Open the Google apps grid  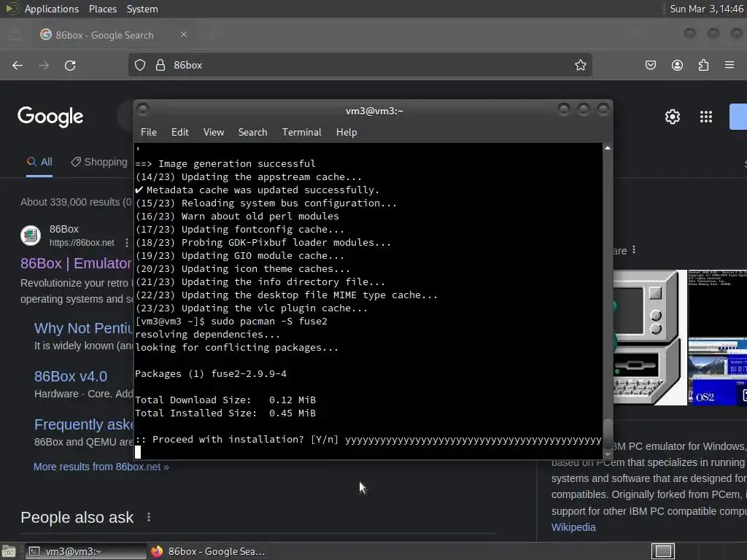coord(706,117)
